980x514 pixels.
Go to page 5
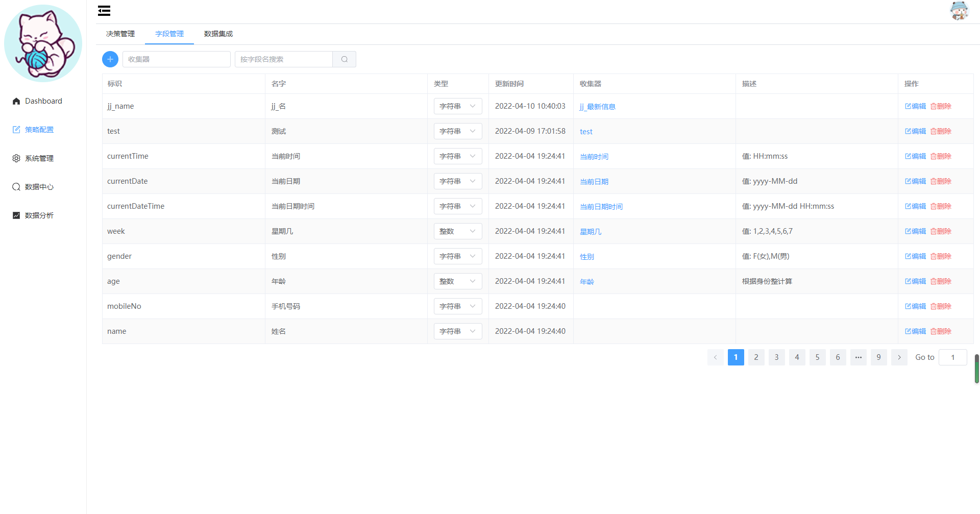[x=818, y=357]
